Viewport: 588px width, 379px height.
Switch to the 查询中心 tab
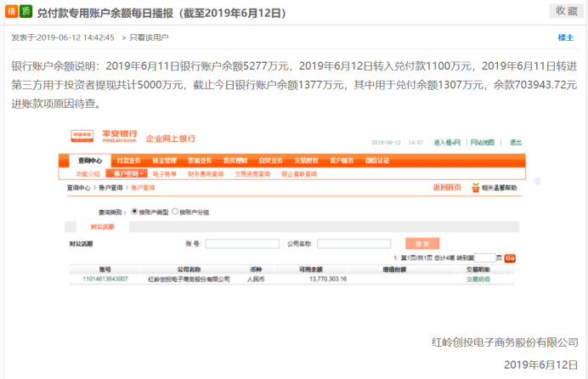90,161
